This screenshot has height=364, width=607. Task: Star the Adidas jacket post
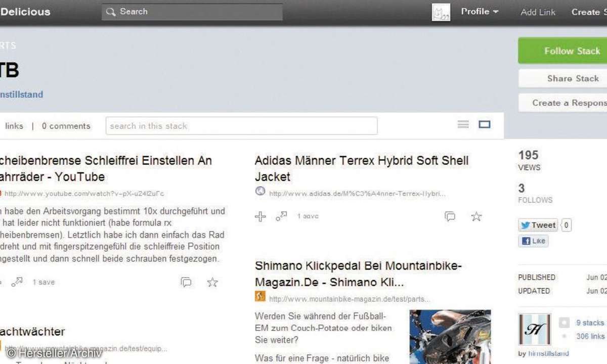click(476, 216)
